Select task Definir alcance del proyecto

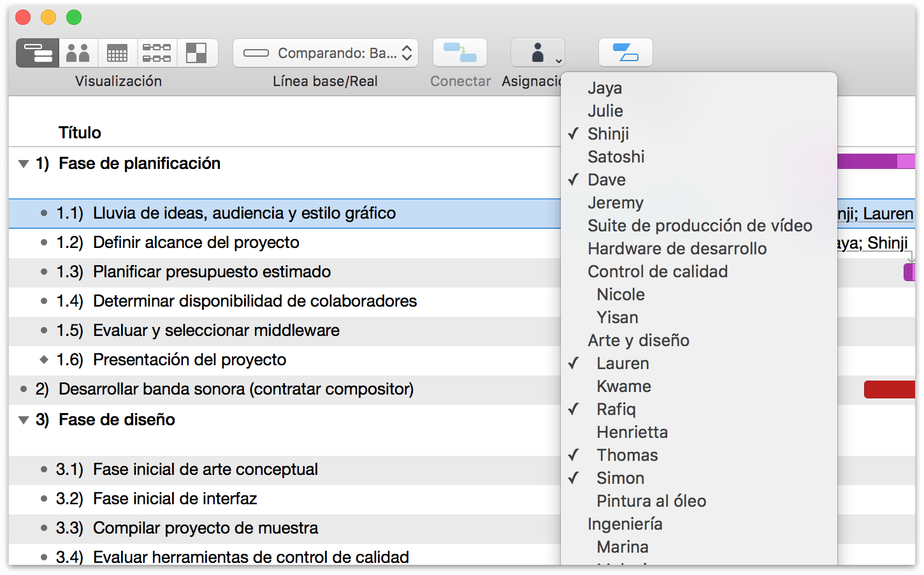196,243
